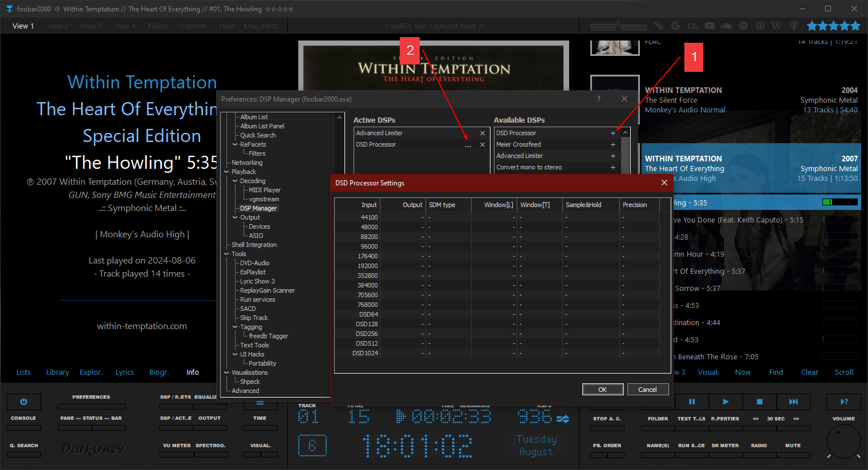Switch to the Lyrics tab
This screenshot has height=470, width=868.
coord(124,372)
